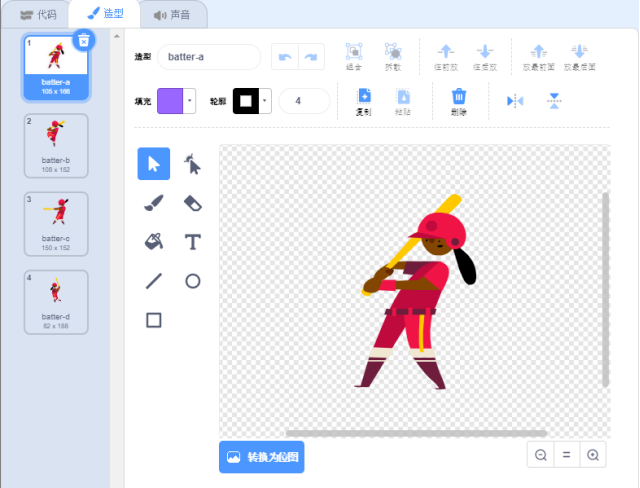Choose the Rectangle tool
Screen dimensions: 640x488
(x=154, y=320)
